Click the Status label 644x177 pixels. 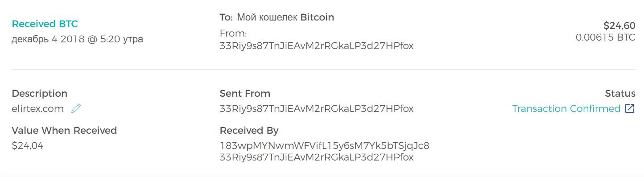click(620, 94)
